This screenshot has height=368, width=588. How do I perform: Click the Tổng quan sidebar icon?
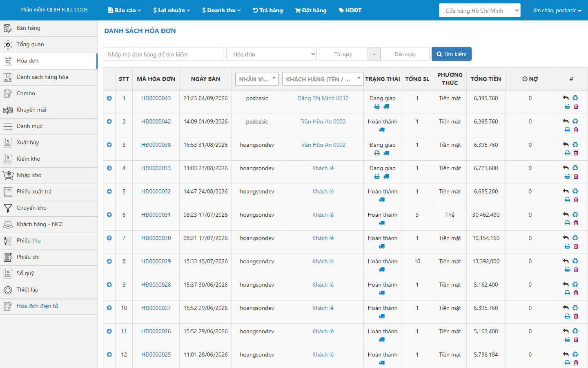[8, 45]
